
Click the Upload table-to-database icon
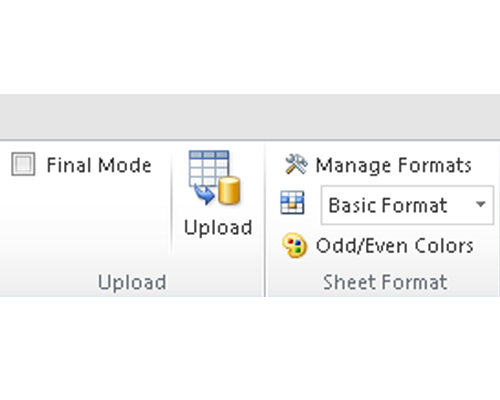[215, 177]
